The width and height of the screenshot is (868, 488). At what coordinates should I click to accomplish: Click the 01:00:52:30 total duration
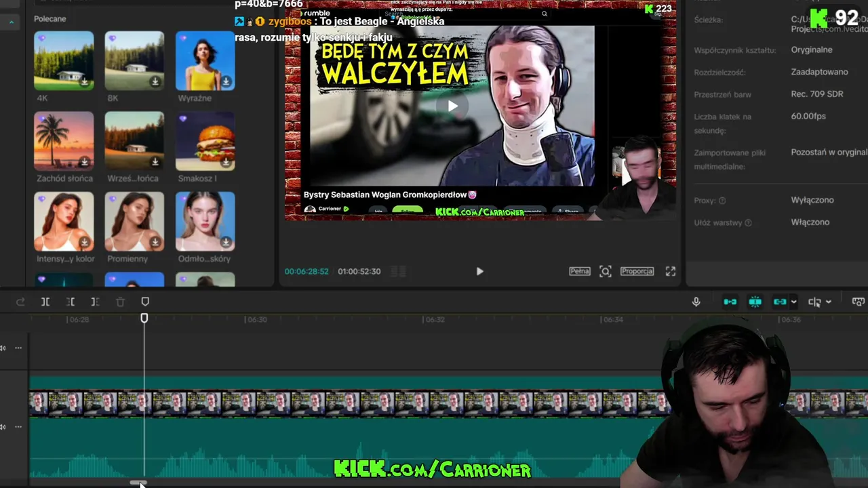point(359,271)
